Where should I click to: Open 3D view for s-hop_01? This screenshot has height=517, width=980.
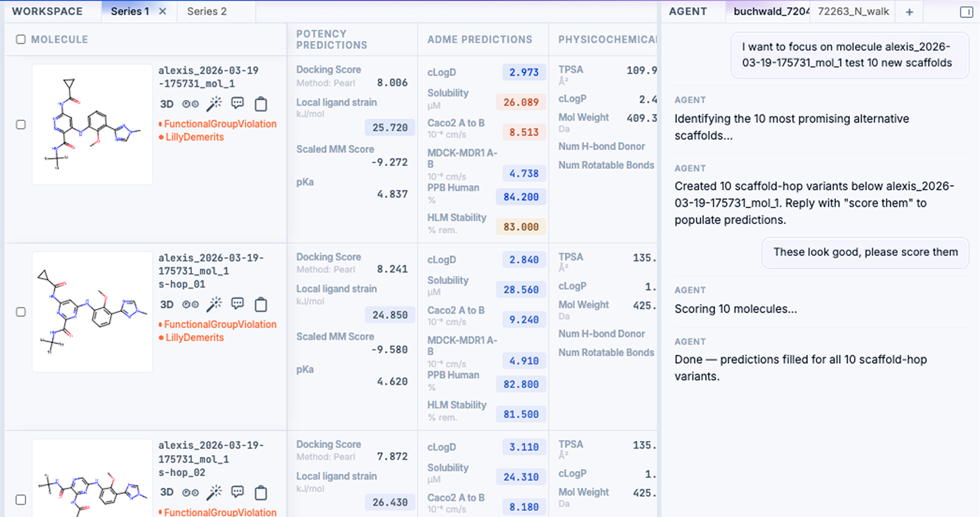point(167,304)
